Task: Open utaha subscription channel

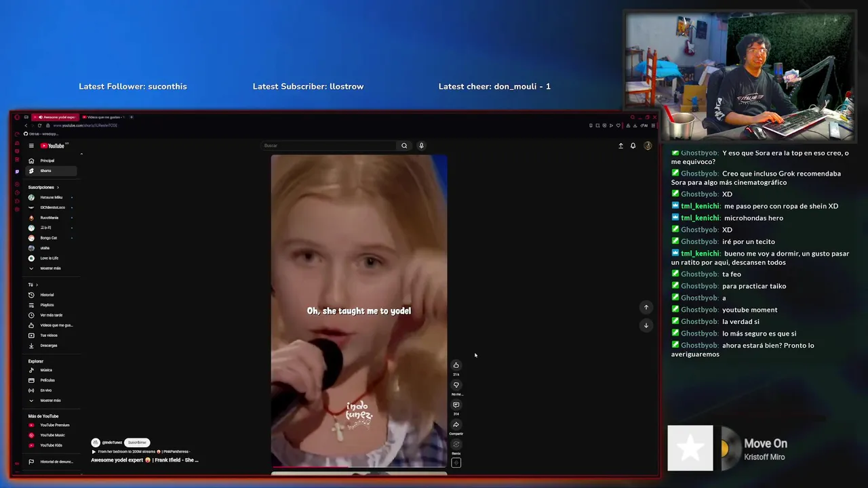Action: coord(51,248)
